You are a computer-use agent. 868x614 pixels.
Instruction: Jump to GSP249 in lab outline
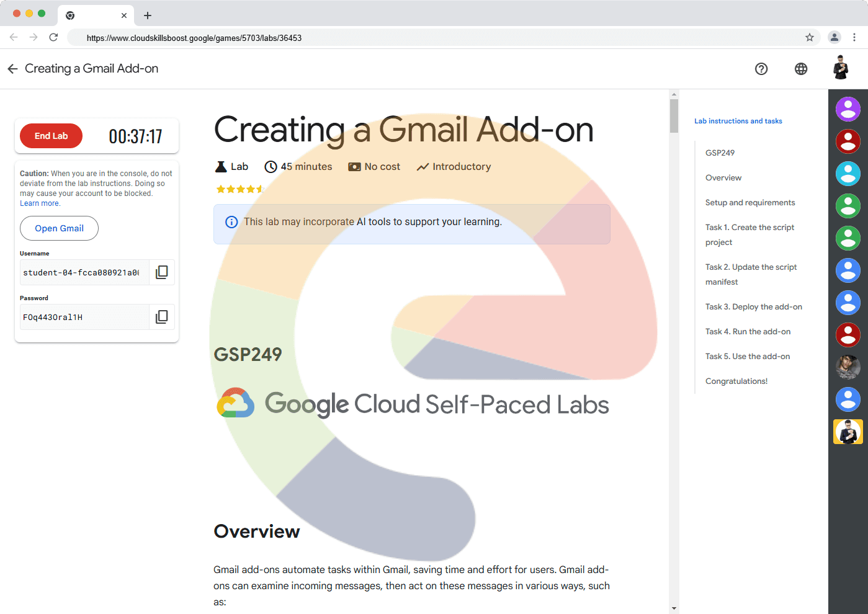click(x=720, y=153)
